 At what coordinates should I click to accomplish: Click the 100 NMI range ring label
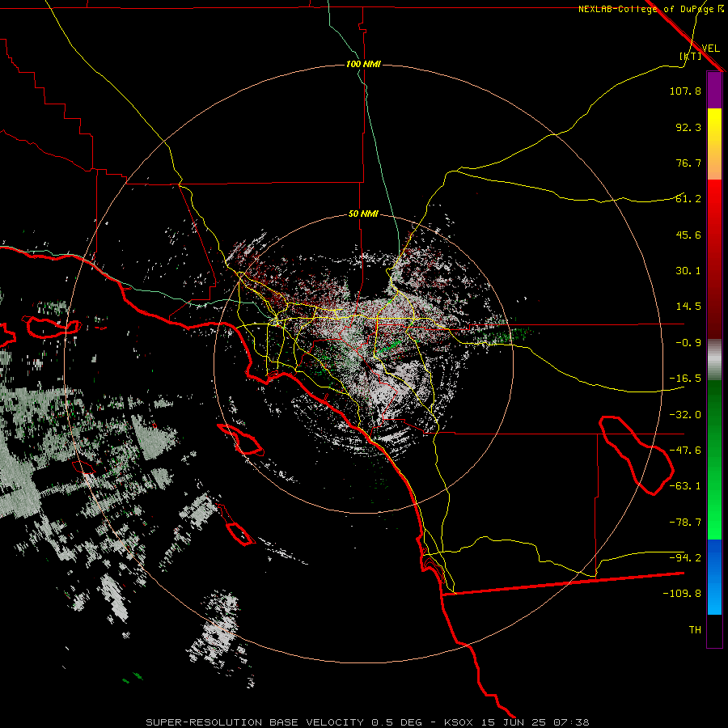click(363, 64)
